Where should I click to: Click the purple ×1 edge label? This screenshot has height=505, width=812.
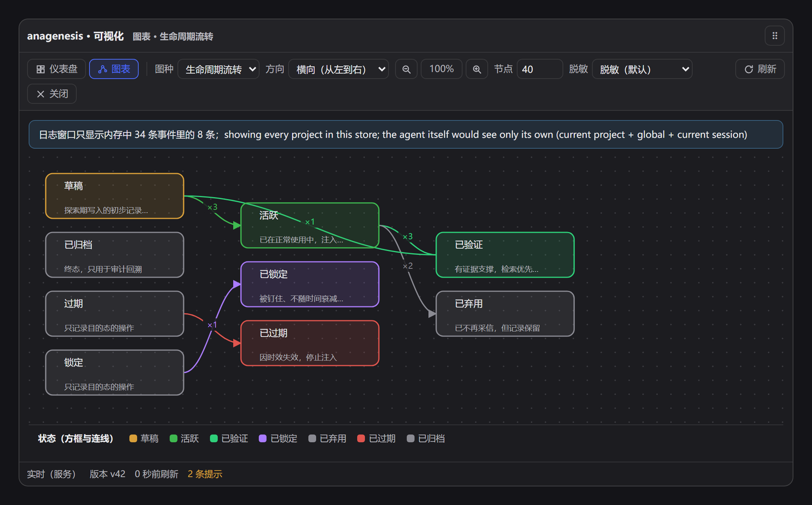click(212, 325)
